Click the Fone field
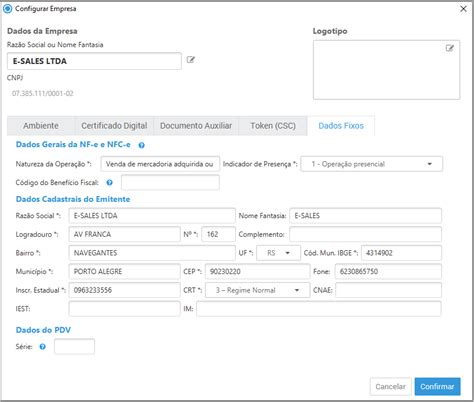474x402 pixels. (x=388, y=272)
